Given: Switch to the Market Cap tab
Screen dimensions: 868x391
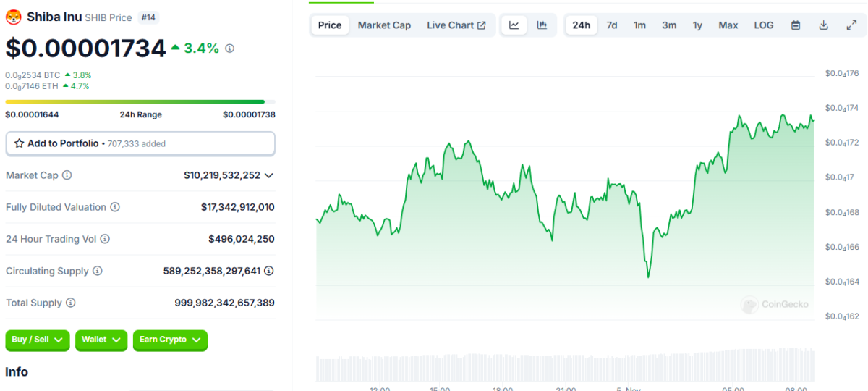Looking at the screenshot, I should tap(384, 25).
